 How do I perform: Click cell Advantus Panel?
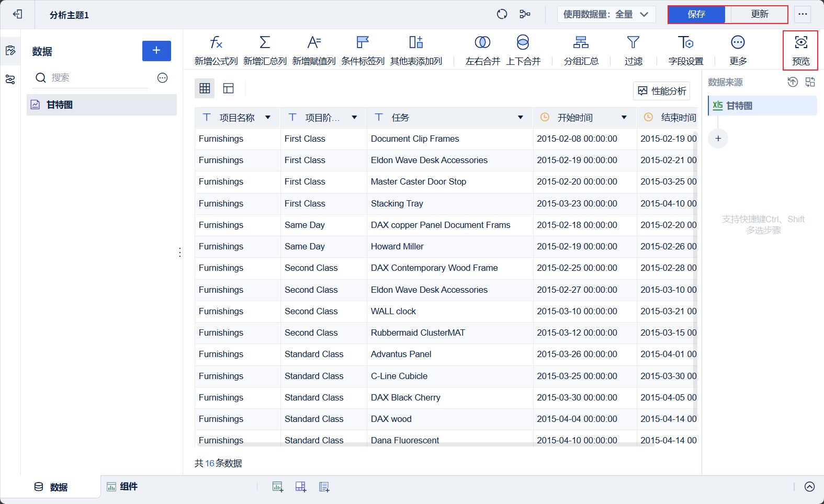[450, 354]
